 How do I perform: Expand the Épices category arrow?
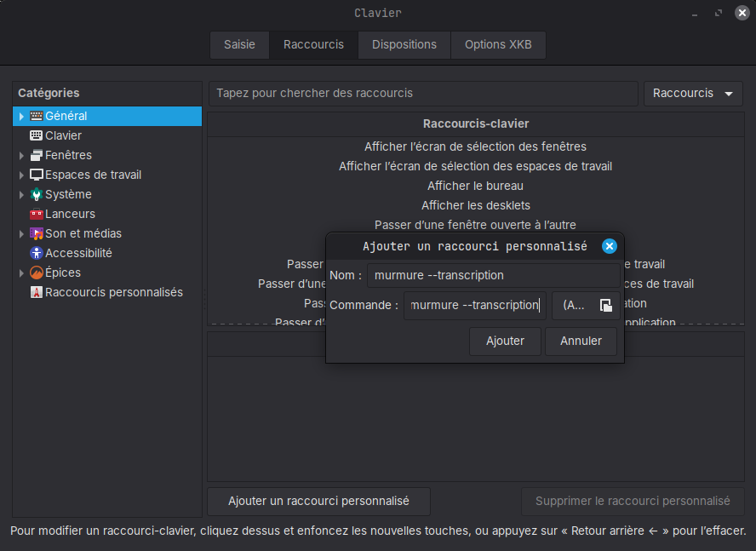click(21, 273)
